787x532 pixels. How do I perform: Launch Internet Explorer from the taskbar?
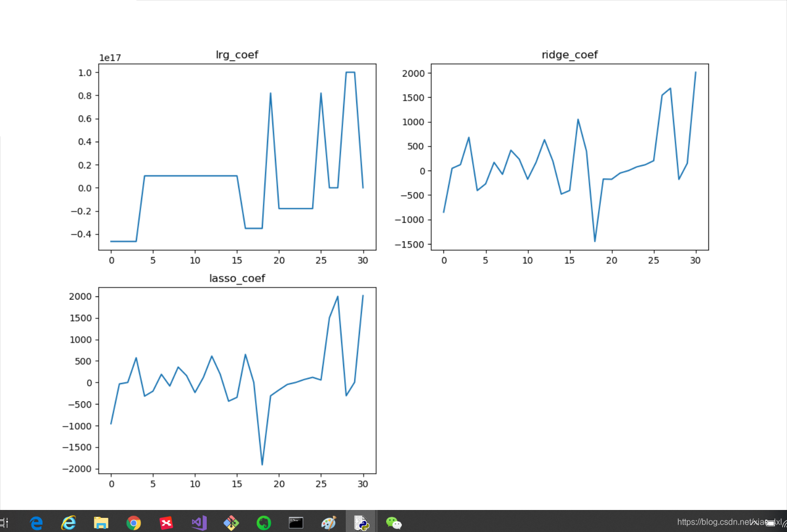coord(69,523)
